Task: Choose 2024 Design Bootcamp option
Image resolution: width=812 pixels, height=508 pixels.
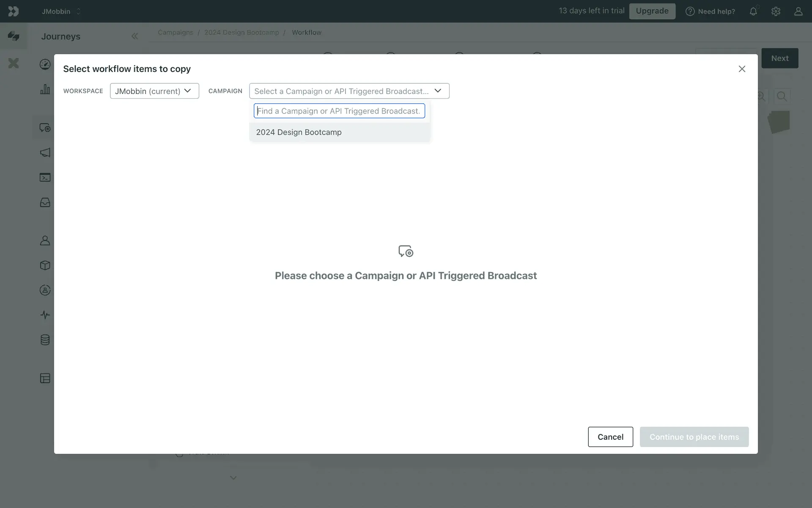Action: pos(299,132)
